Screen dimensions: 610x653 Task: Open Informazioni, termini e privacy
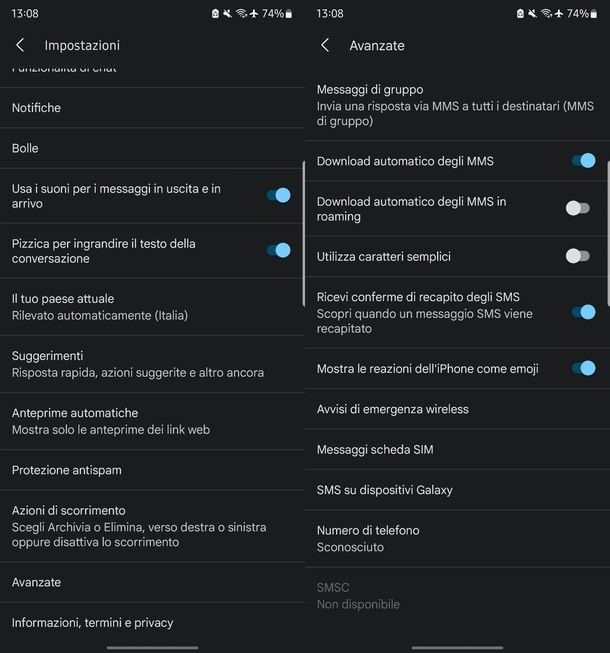(152, 623)
